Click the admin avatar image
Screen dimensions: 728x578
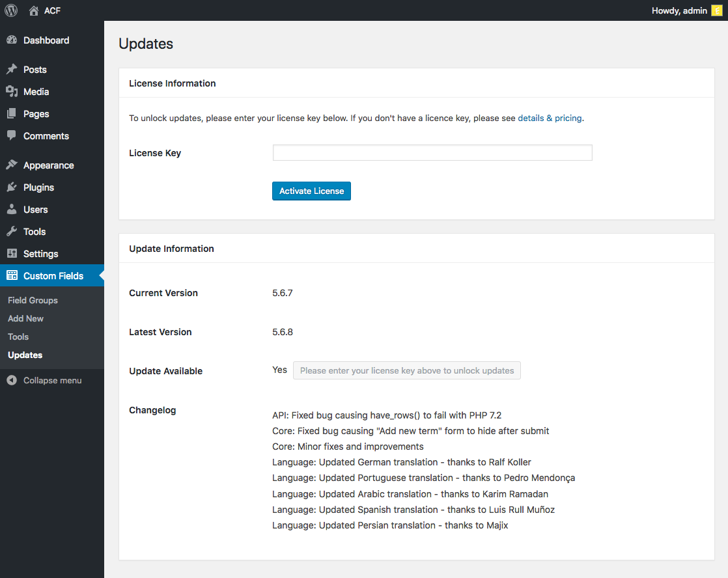[x=717, y=10]
